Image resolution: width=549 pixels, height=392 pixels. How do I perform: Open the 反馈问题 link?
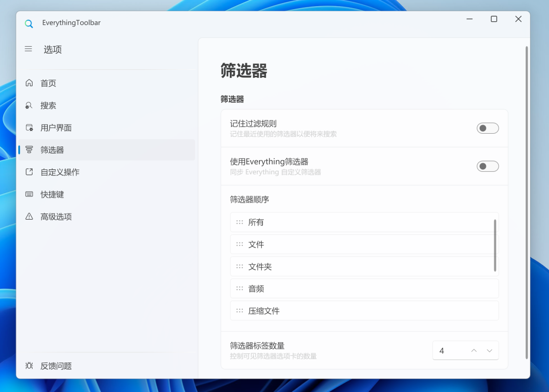click(x=107, y=366)
